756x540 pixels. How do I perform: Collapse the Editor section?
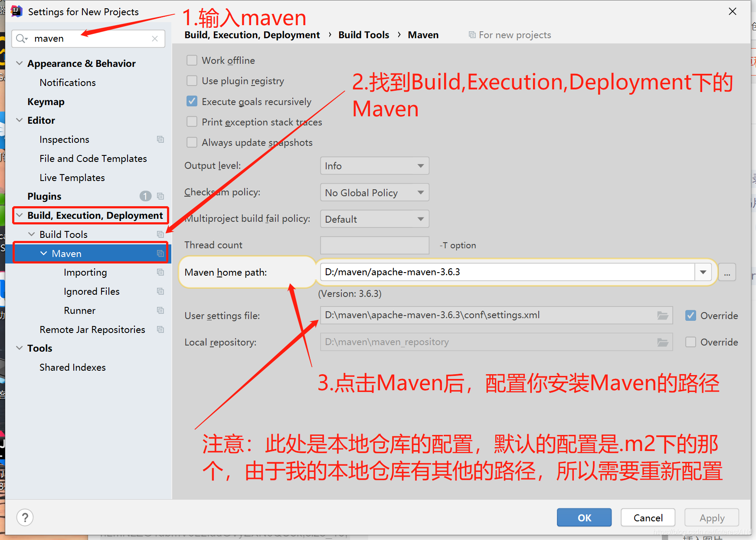pyautogui.click(x=19, y=120)
